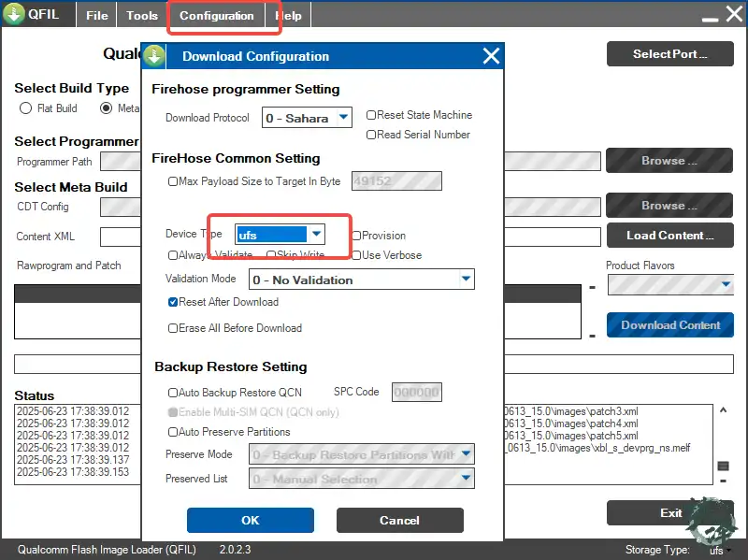The height and width of the screenshot is (560, 748).
Task: Open the Product Flavors dropdown
Action: (x=670, y=285)
